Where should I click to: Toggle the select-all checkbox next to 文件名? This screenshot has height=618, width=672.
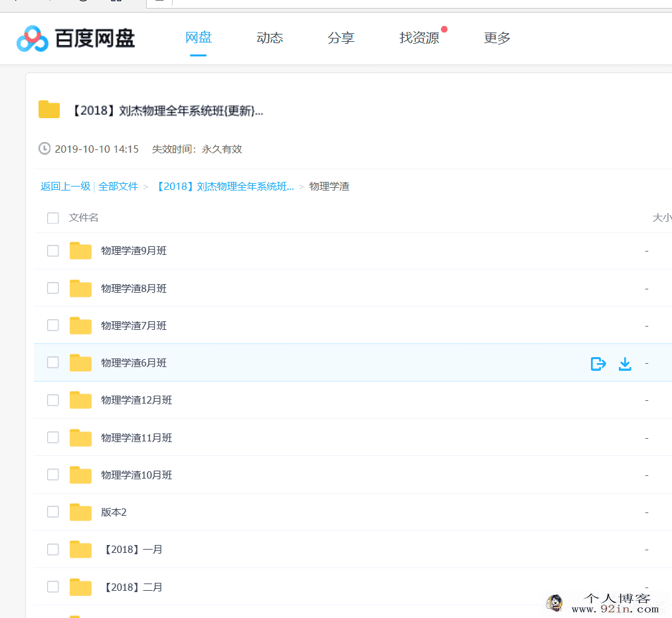52,218
